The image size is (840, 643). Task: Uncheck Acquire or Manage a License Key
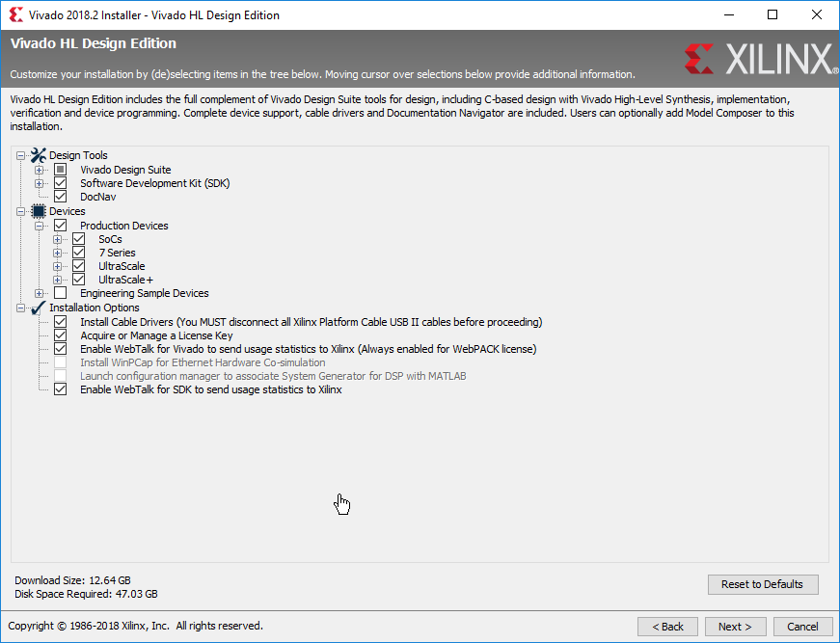point(61,335)
